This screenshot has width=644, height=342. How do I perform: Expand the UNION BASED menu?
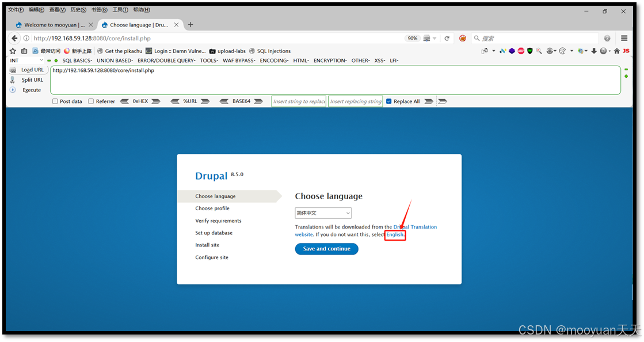pyautogui.click(x=115, y=60)
